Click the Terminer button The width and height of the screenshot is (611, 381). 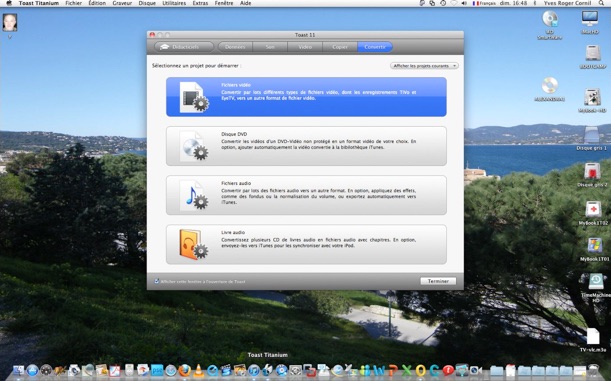click(x=438, y=281)
